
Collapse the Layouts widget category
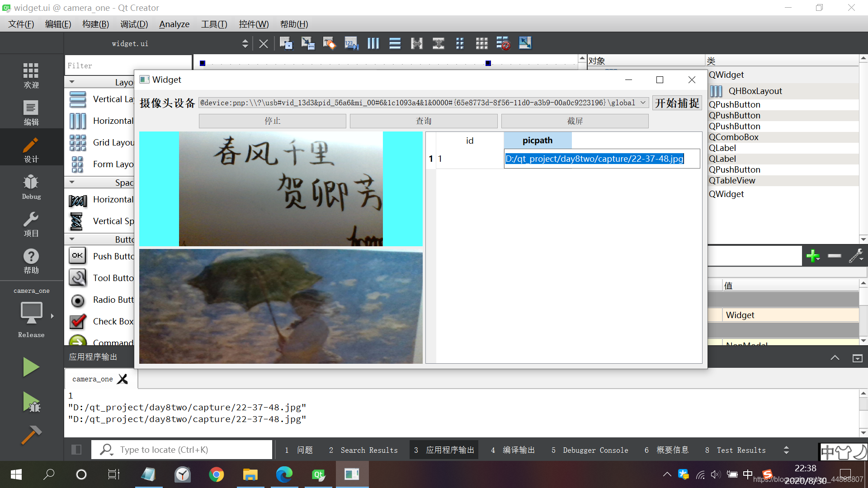pos(72,82)
